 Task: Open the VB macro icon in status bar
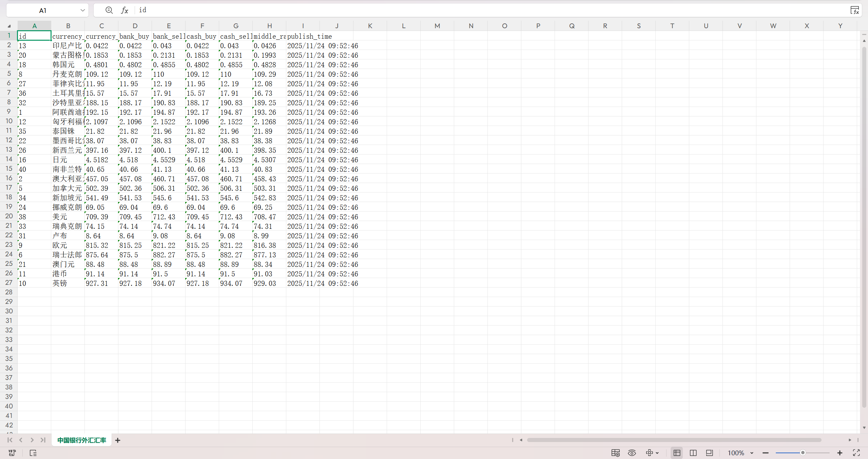[x=12, y=453]
